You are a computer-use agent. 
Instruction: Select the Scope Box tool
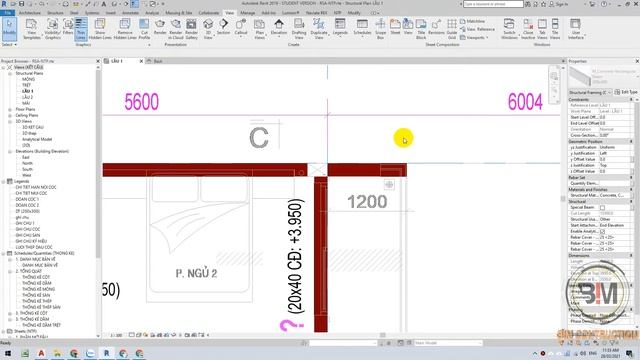click(x=380, y=29)
